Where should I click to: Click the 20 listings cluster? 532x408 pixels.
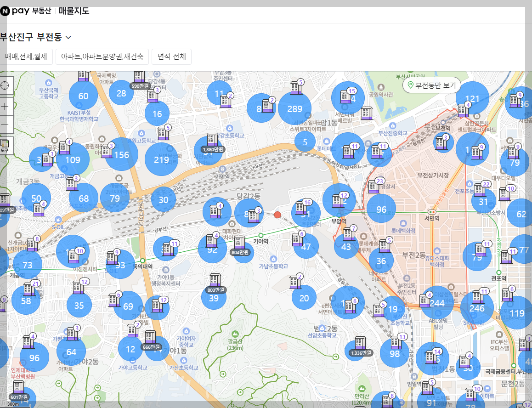click(x=304, y=298)
